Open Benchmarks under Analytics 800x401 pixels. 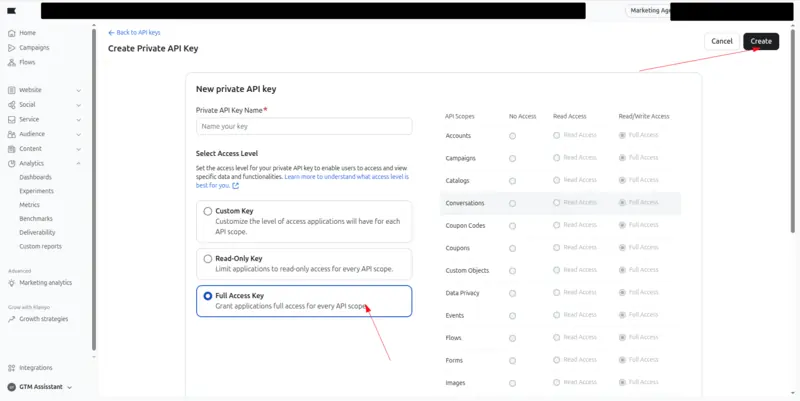click(x=36, y=219)
